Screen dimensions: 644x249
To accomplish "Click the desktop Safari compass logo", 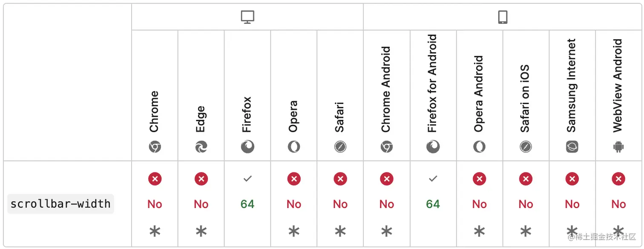I will tap(340, 147).
